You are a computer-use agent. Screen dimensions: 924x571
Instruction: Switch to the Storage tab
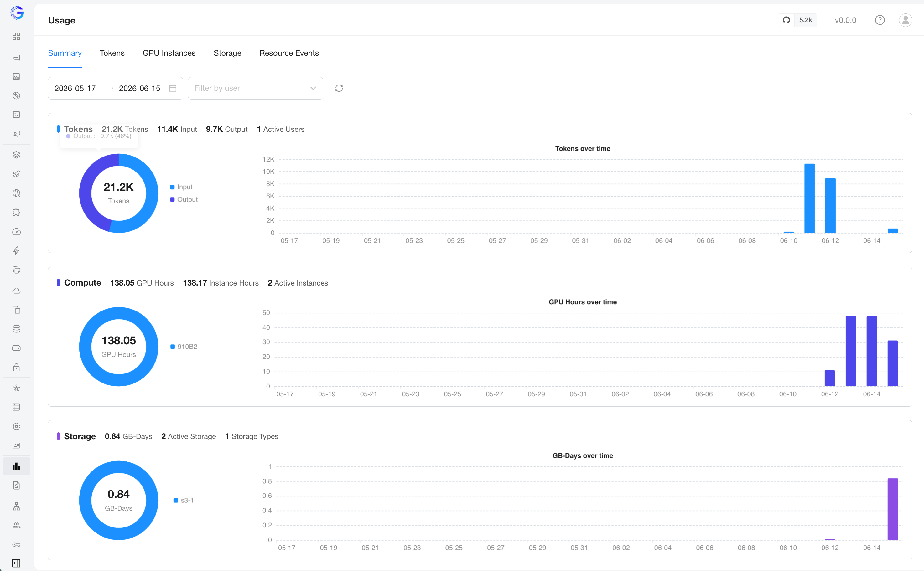(x=227, y=53)
